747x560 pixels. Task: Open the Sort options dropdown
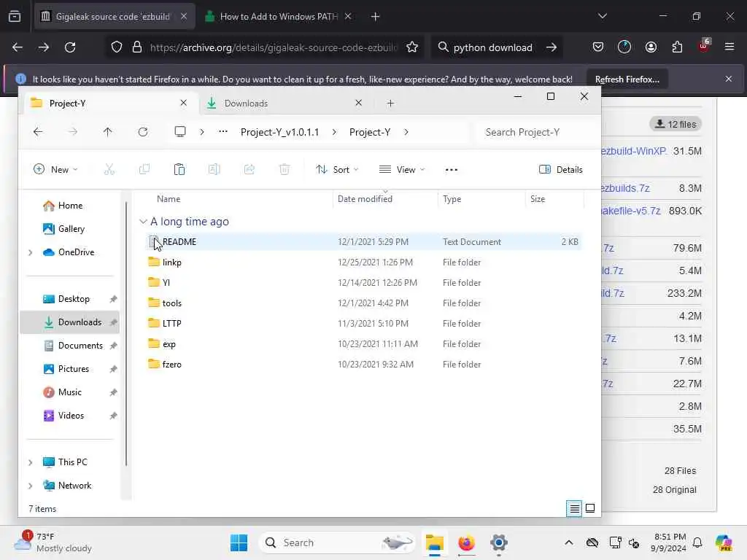(337, 169)
